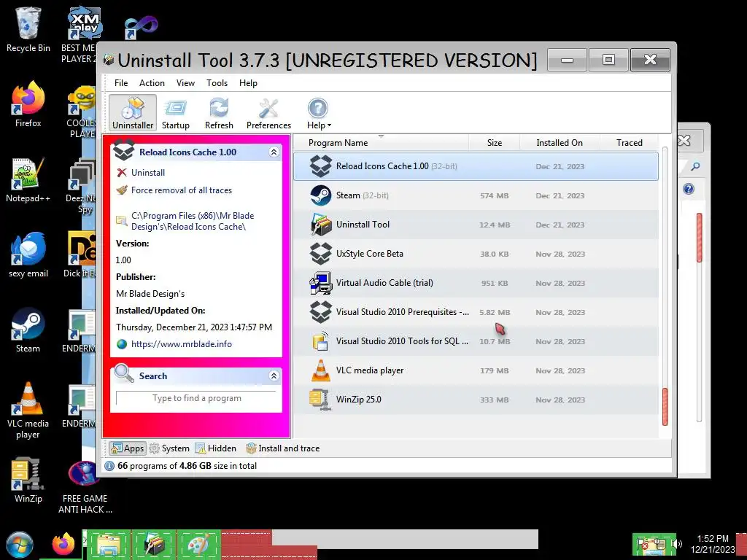This screenshot has width=747, height=560.
Task: Open the Install and trace tab
Action: tap(282, 448)
